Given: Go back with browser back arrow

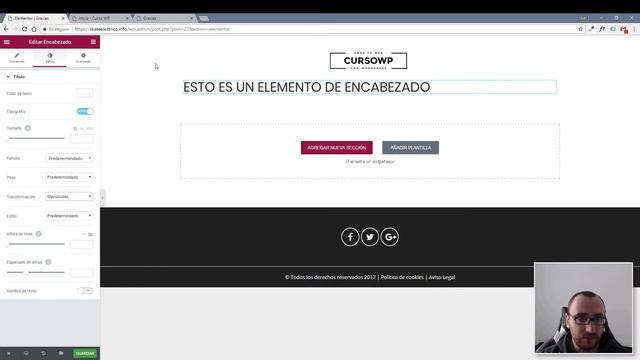Looking at the screenshot, I should coord(6,29).
